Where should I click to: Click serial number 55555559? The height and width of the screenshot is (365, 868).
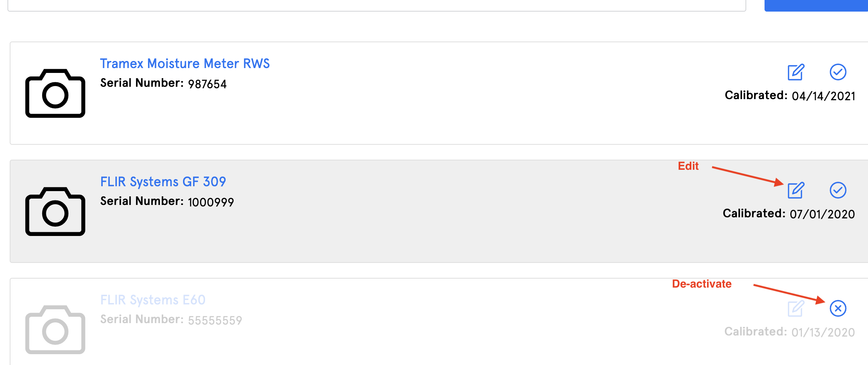(x=215, y=320)
